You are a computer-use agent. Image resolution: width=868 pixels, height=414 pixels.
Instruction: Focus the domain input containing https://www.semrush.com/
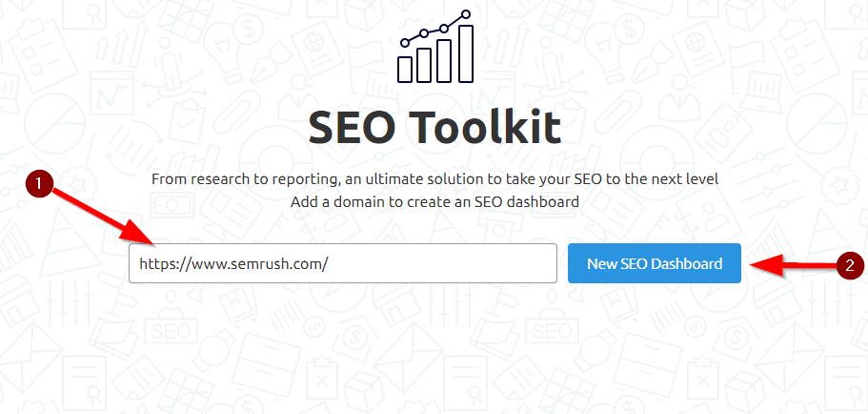tap(342, 263)
